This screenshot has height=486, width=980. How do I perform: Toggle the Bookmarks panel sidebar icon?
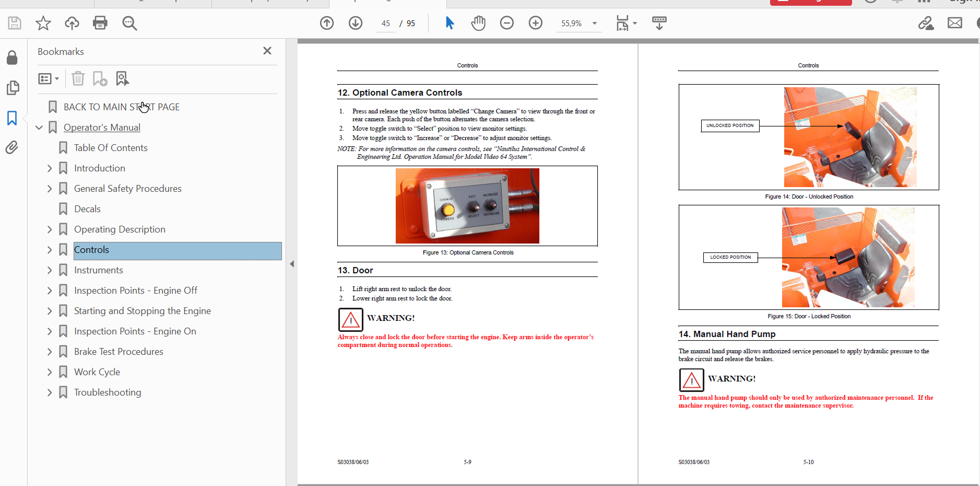(x=12, y=118)
